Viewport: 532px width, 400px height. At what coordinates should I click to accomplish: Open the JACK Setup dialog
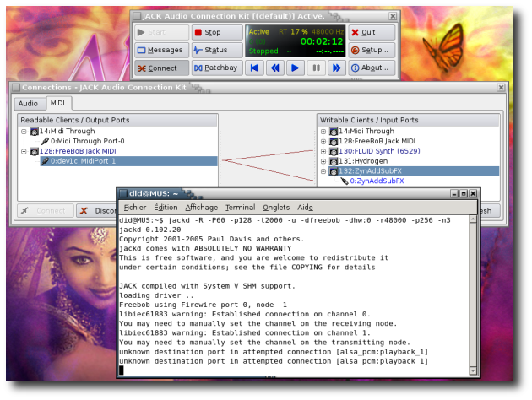(x=371, y=50)
